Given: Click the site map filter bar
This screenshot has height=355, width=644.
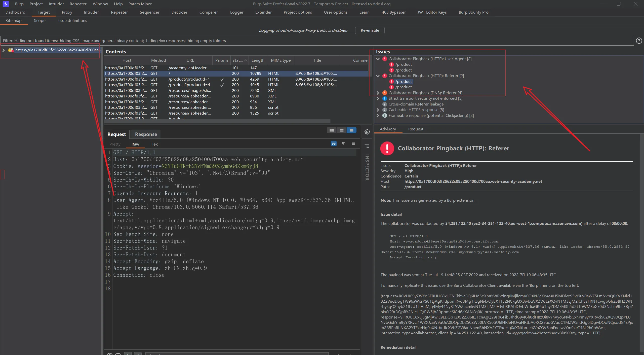Looking at the screenshot, I should pos(317,41).
